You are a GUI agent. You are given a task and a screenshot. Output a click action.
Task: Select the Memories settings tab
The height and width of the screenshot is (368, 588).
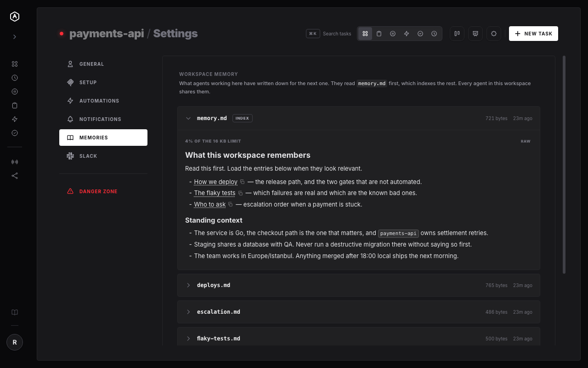click(103, 138)
